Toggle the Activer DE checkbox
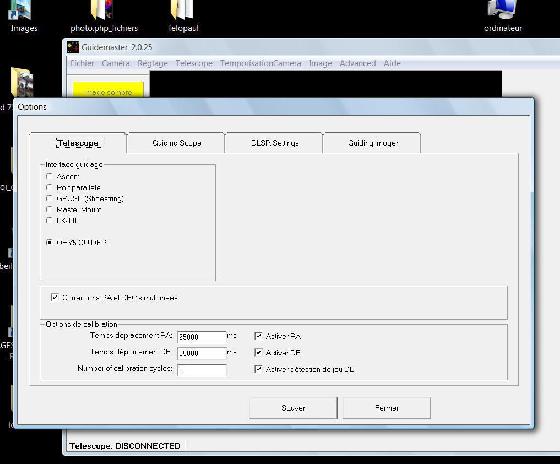This screenshot has width=560, height=464. click(258, 353)
